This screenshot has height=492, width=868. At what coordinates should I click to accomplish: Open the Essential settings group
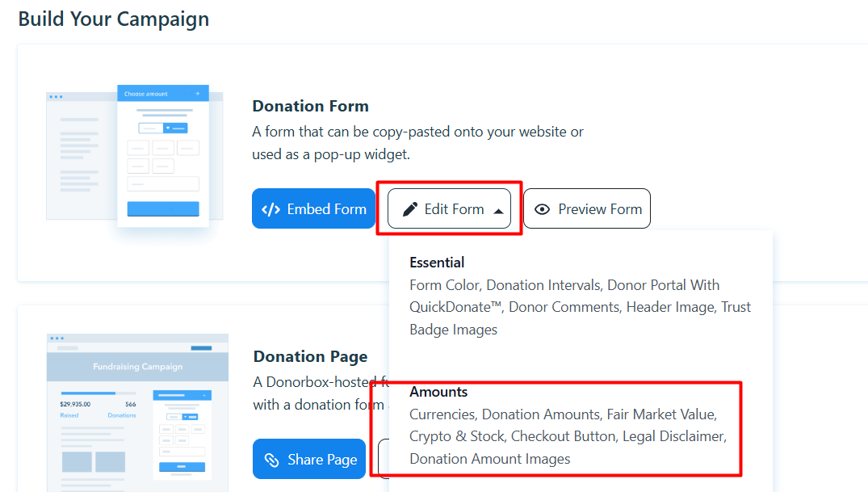pyautogui.click(x=437, y=263)
